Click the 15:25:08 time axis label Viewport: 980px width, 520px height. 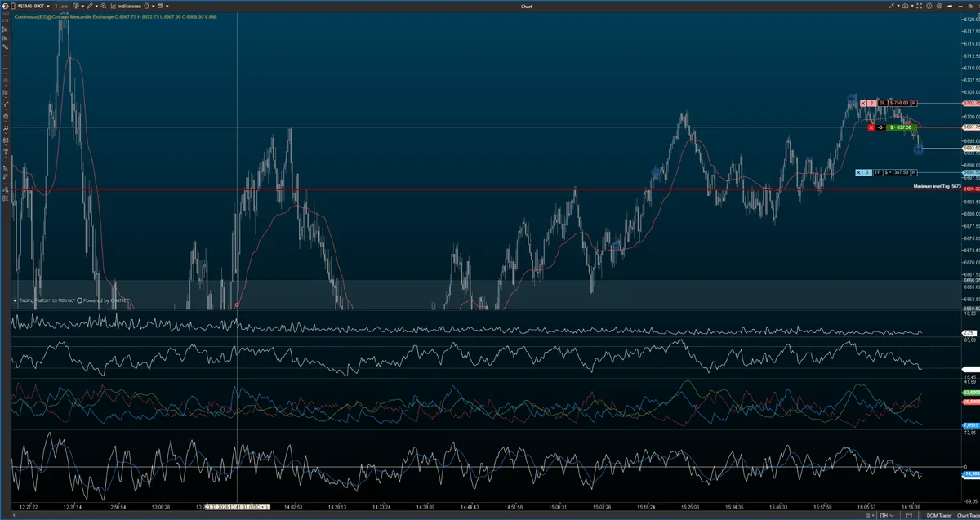690,506
